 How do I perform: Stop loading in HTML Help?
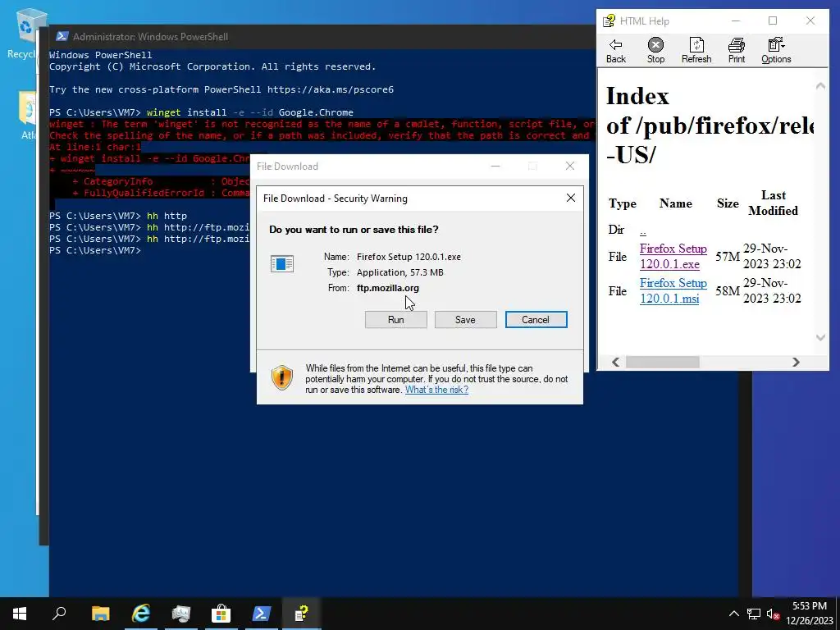coord(655,51)
